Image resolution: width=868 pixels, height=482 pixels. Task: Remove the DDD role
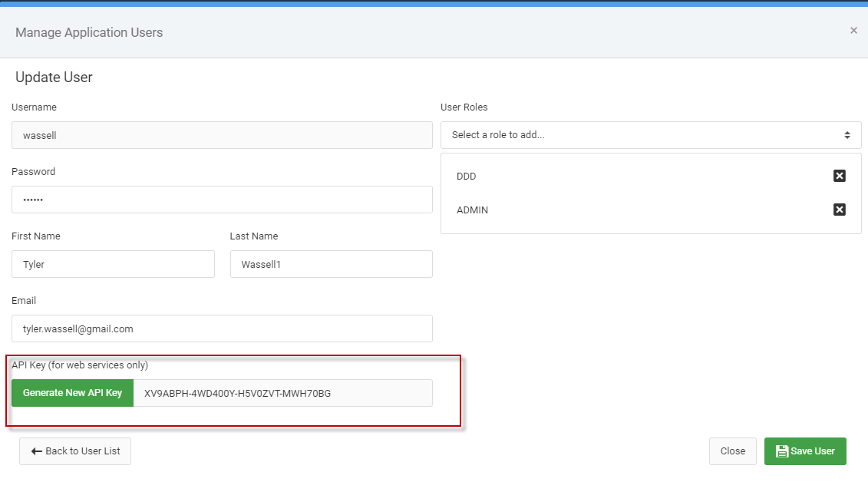(x=839, y=176)
